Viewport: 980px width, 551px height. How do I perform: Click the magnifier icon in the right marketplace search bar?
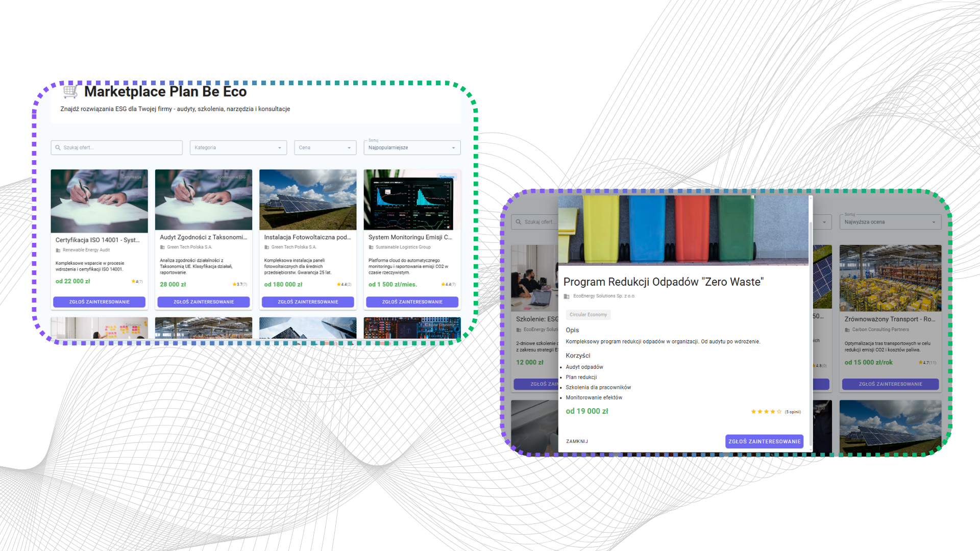[518, 221]
